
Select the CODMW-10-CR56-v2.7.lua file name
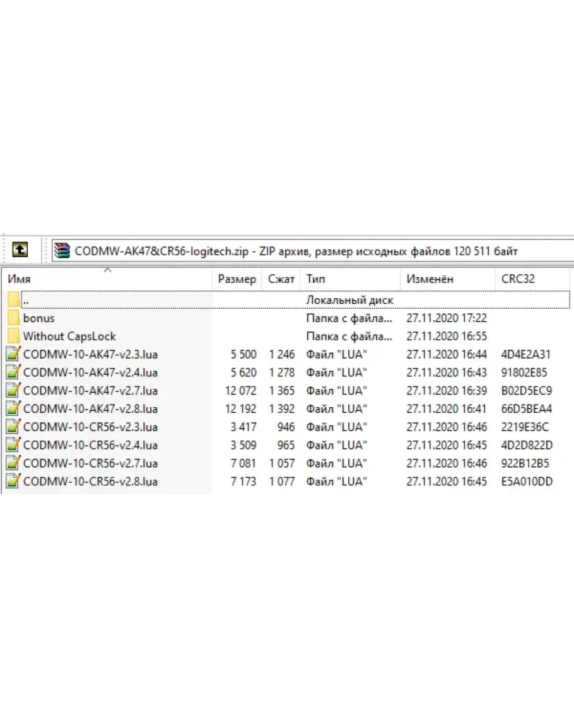(90, 464)
